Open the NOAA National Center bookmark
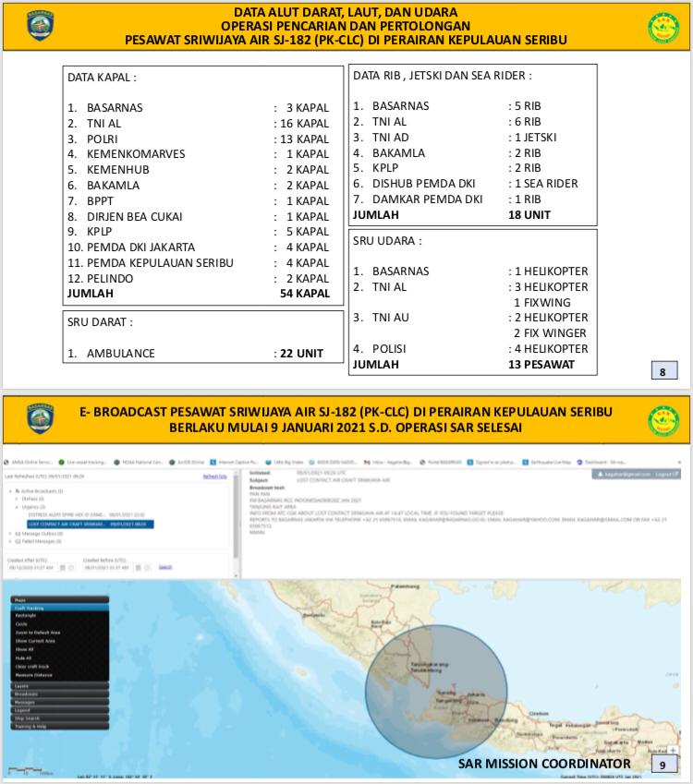 [x=139, y=462]
